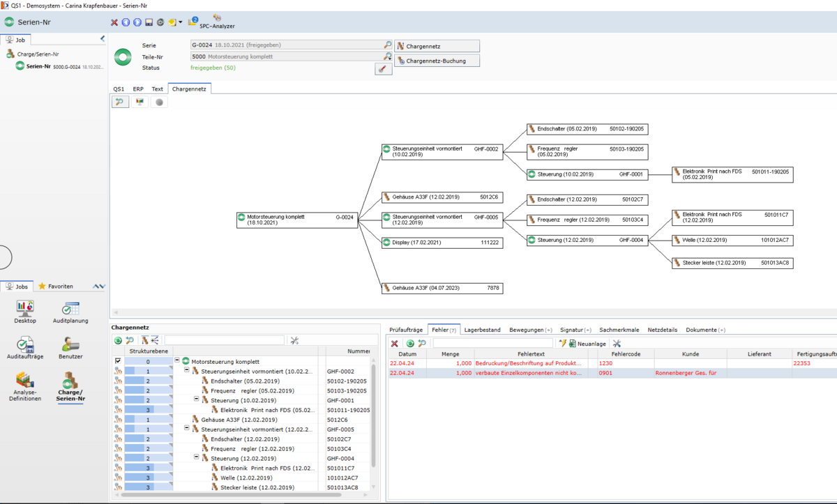Go forward with the blue right arrow icon
The width and height of the screenshot is (837, 504).
point(137,22)
